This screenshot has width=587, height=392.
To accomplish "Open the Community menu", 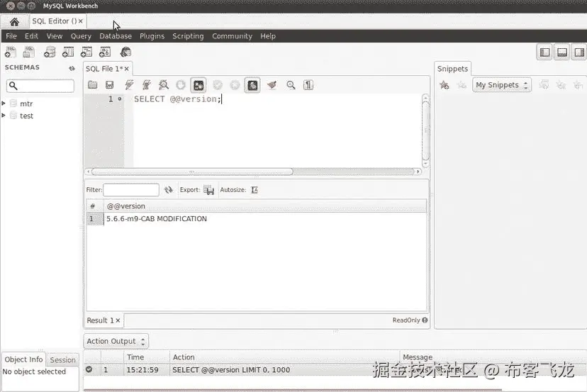I will pyautogui.click(x=232, y=36).
